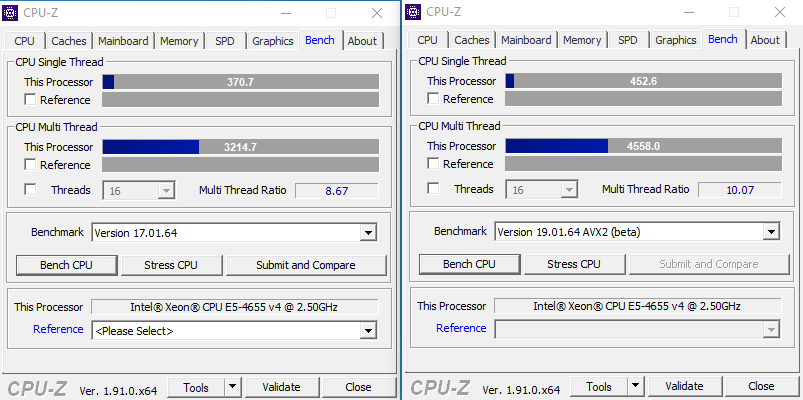Click Tools button in left window

pos(196,387)
